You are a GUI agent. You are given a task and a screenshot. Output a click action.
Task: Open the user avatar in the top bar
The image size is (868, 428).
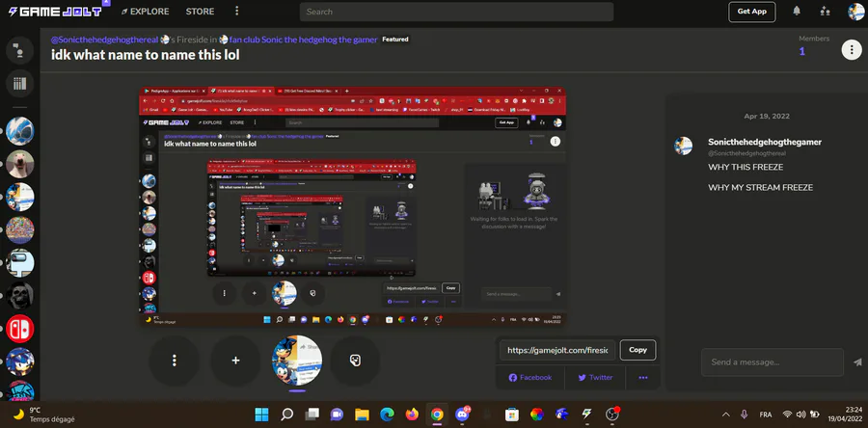point(855,12)
